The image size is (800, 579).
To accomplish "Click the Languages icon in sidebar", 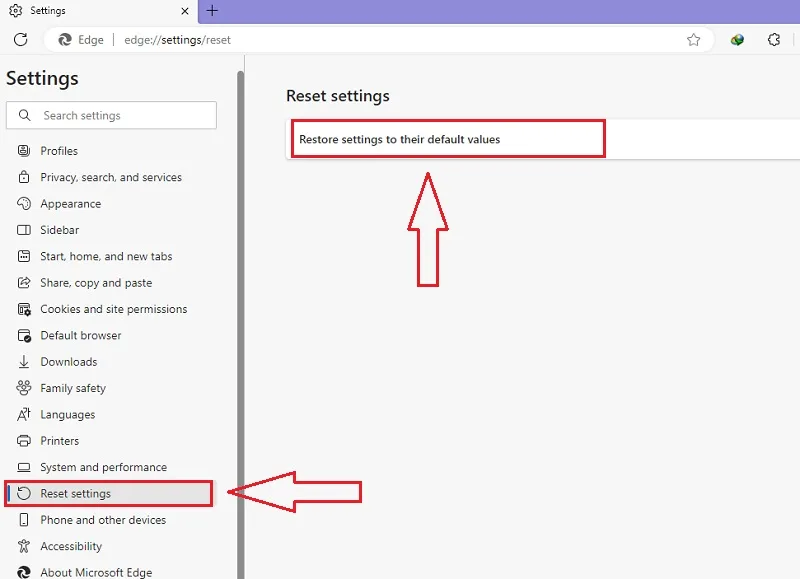I will pos(23,414).
